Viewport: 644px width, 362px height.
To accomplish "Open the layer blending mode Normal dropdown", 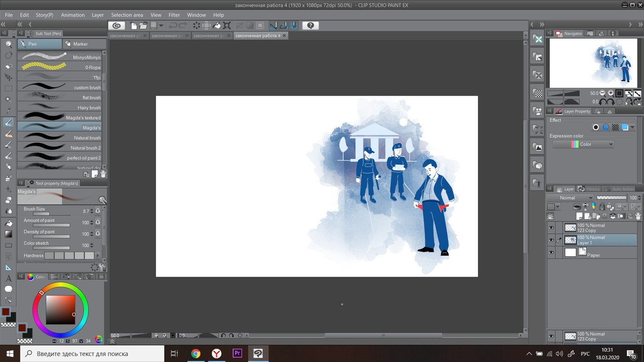I will click(x=570, y=198).
